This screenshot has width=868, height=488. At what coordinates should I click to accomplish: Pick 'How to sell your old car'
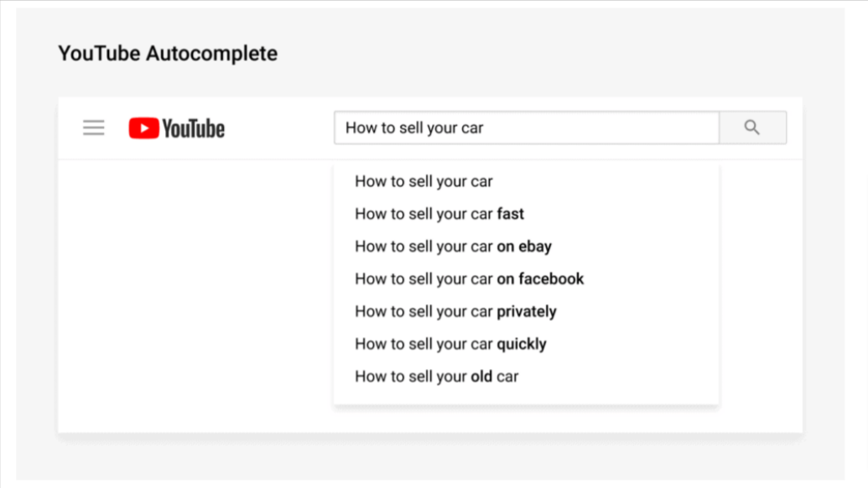point(526,376)
